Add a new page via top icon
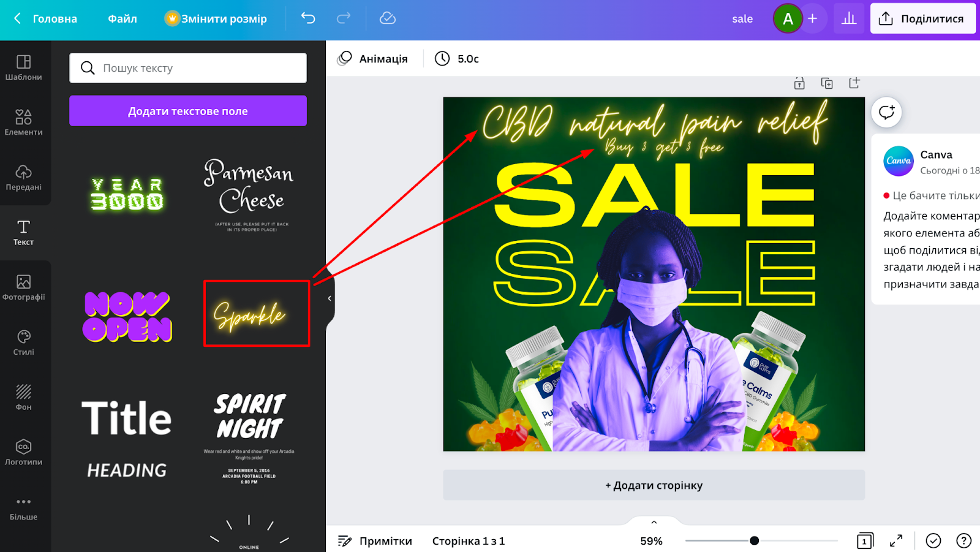The image size is (980, 552). tap(854, 83)
